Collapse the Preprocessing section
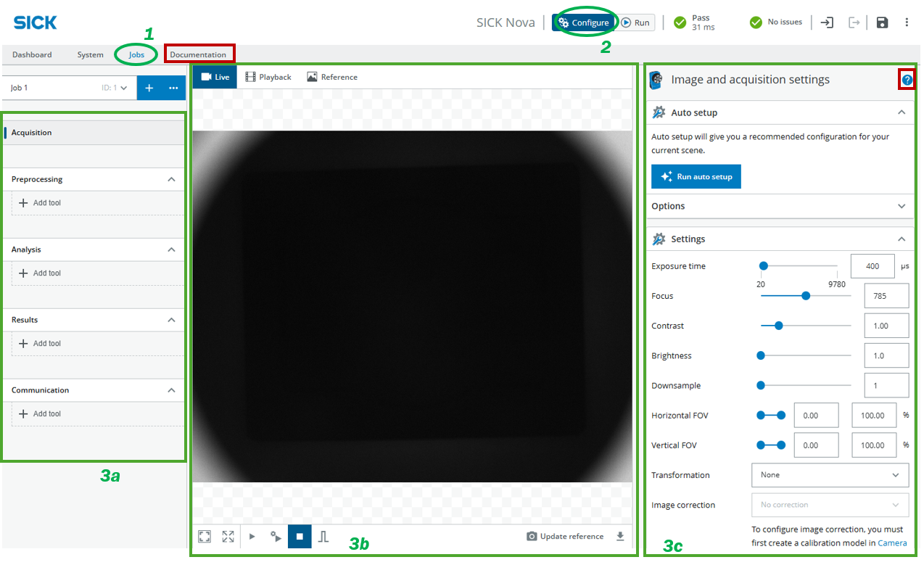Viewport: 924px width, 565px height. tap(171, 179)
